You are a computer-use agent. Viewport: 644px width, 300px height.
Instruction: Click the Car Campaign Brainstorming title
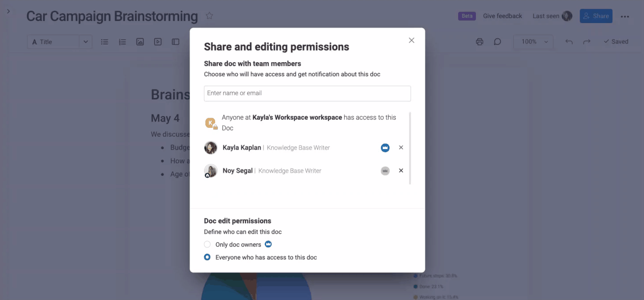112,16
